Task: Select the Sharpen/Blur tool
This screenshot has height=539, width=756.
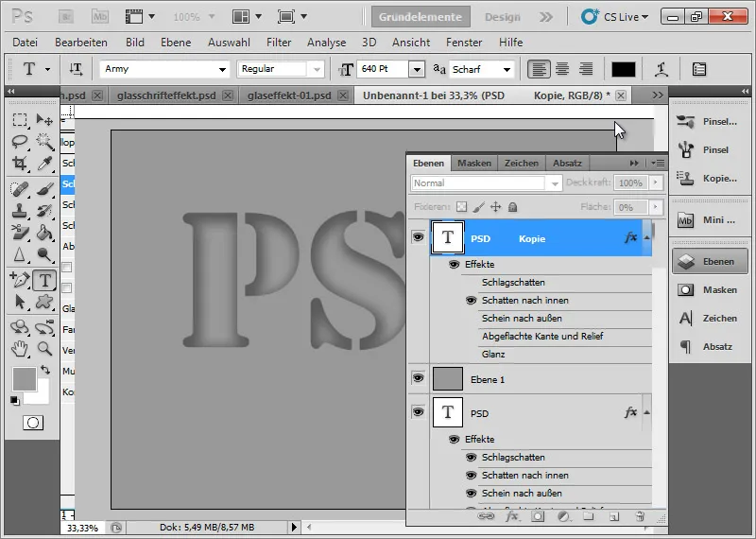Action: (x=19, y=254)
